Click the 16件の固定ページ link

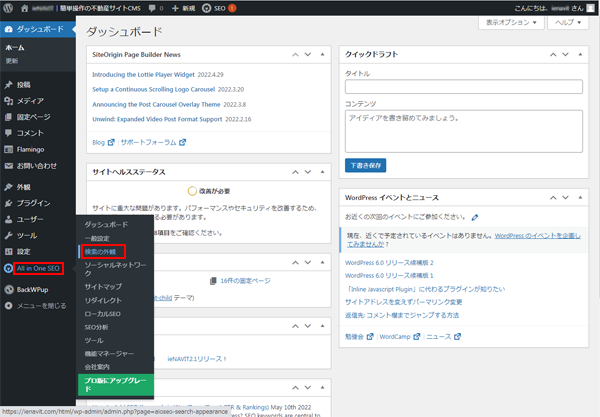[245, 280]
